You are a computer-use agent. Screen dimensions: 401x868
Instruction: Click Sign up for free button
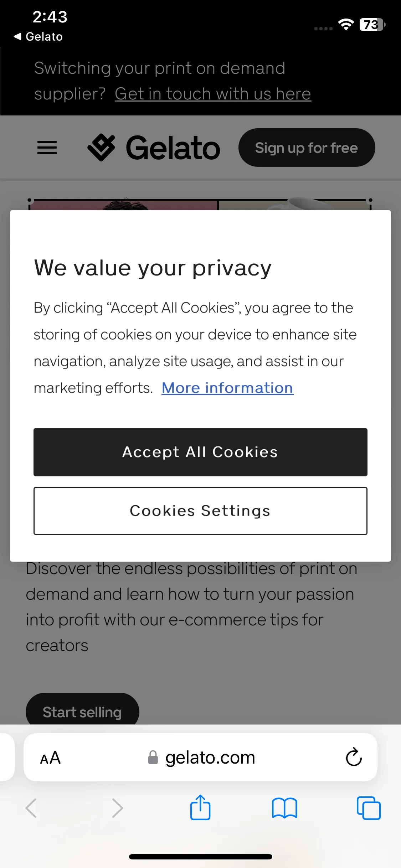pos(307,148)
